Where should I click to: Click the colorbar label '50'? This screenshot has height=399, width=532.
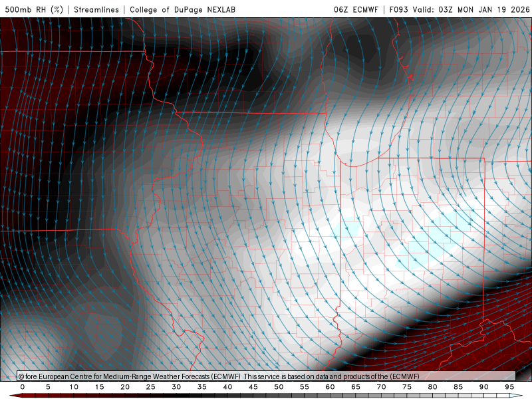click(x=279, y=387)
